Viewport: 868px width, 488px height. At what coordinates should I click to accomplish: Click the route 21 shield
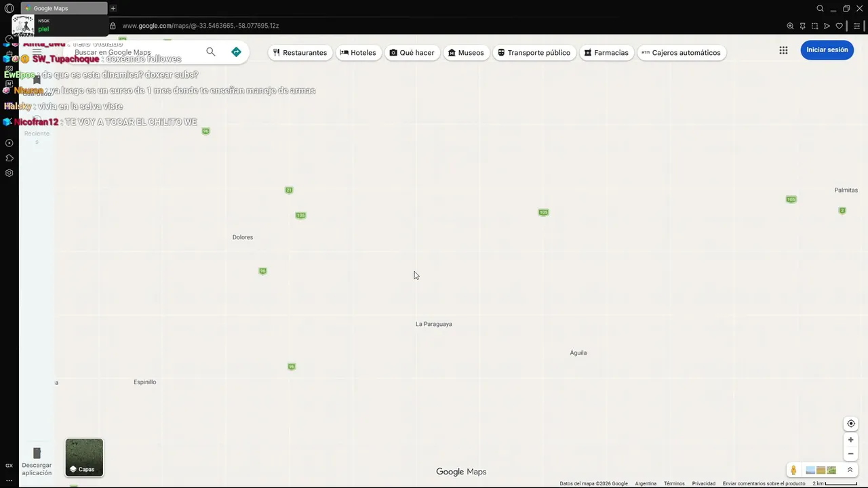pyautogui.click(x=289, y=190)
